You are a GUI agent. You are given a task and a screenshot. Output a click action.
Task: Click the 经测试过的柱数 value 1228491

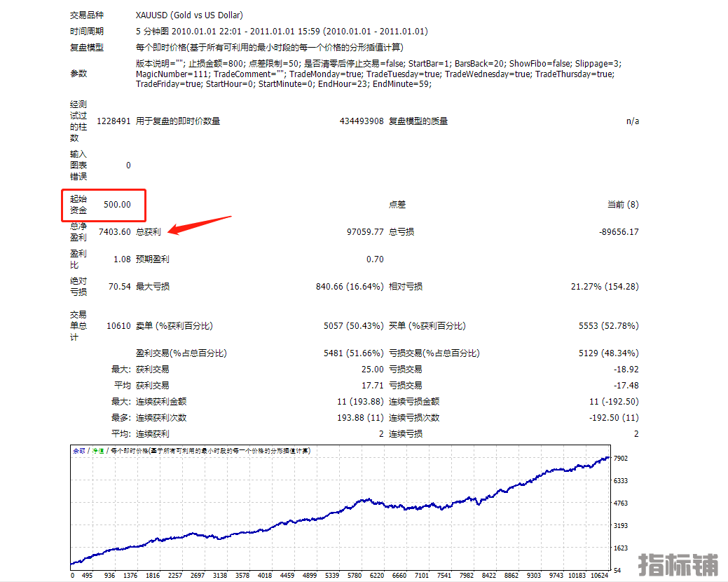tap(114, 121)
